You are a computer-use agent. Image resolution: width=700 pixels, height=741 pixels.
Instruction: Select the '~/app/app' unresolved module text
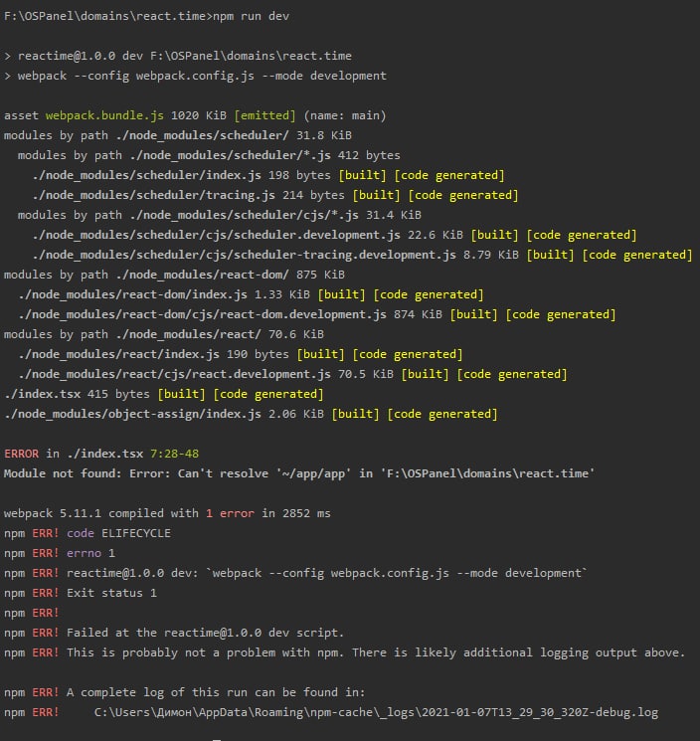pos(313,473)
